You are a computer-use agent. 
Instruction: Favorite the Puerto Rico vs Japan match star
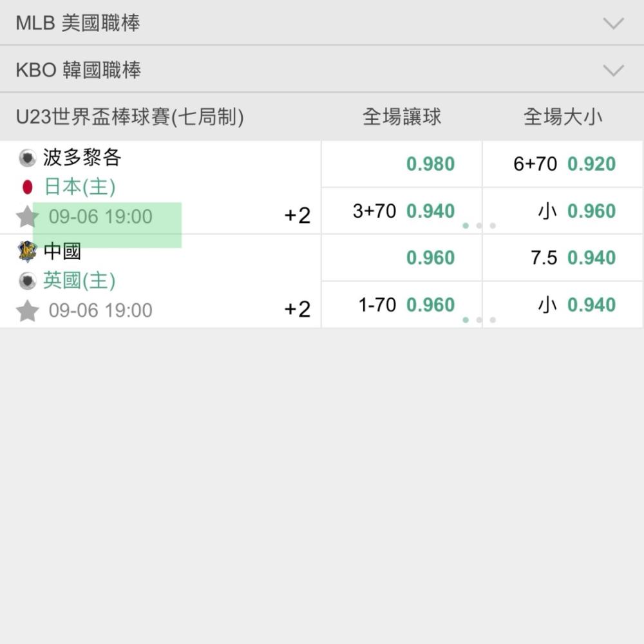pos(27,216)
